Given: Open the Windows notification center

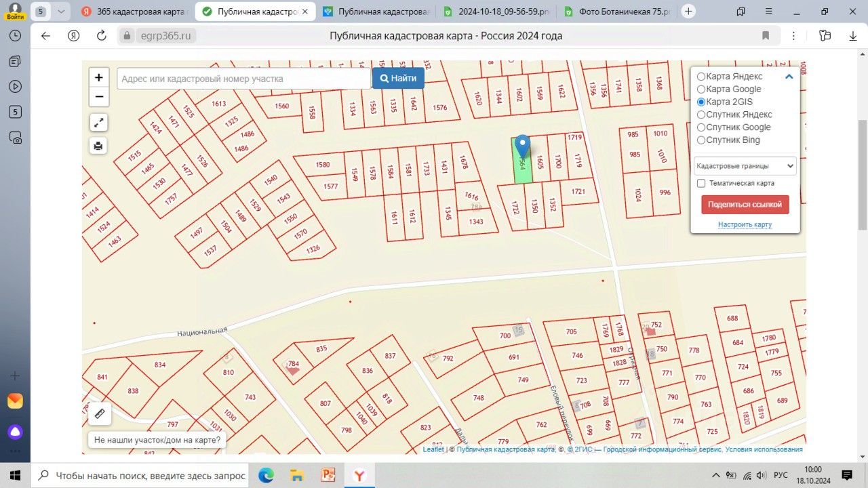Looking at the screenshot, I should (847, 475).
